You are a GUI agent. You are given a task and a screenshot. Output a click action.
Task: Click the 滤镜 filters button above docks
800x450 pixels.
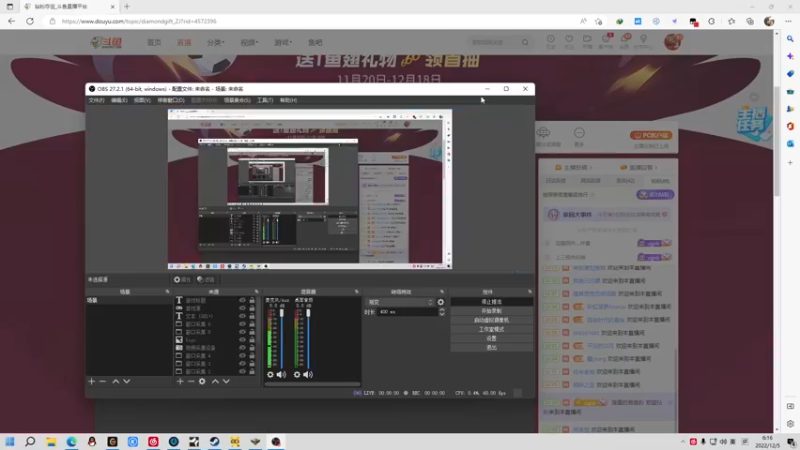point(206,280)
